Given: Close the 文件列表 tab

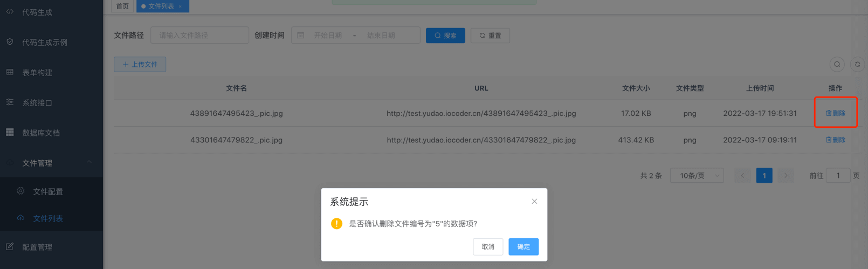Looking at the screenshot, I should (x=180, y=6).
